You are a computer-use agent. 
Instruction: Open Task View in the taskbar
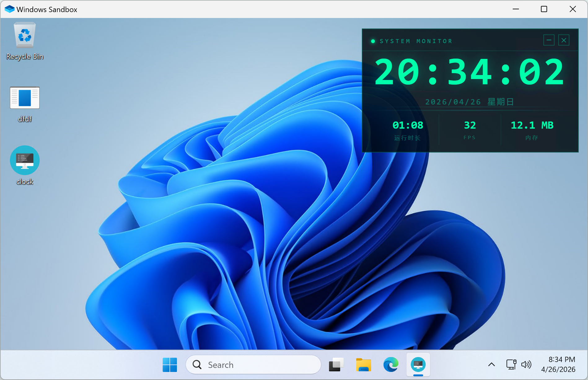[336, 365]
